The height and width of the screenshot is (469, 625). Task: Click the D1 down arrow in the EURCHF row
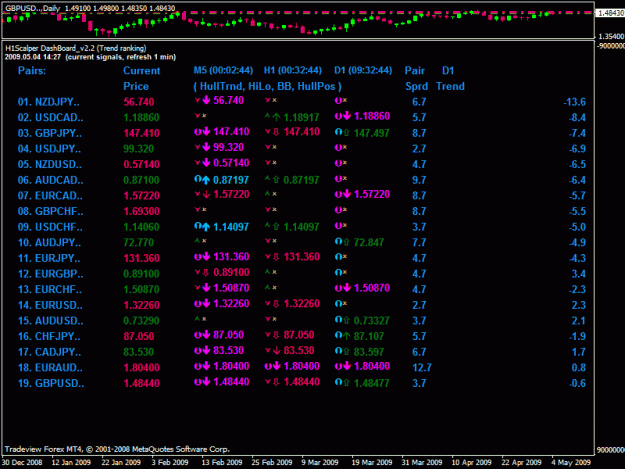(347, 288)
